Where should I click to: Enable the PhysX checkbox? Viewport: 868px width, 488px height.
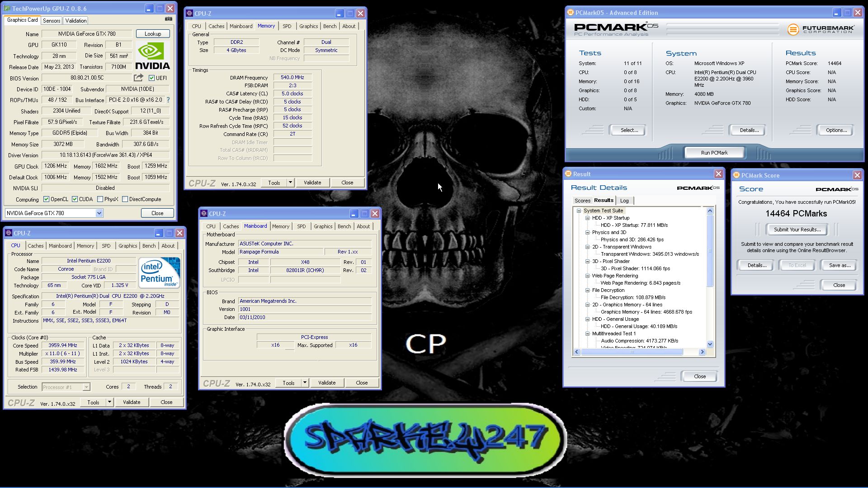(100, 199)
